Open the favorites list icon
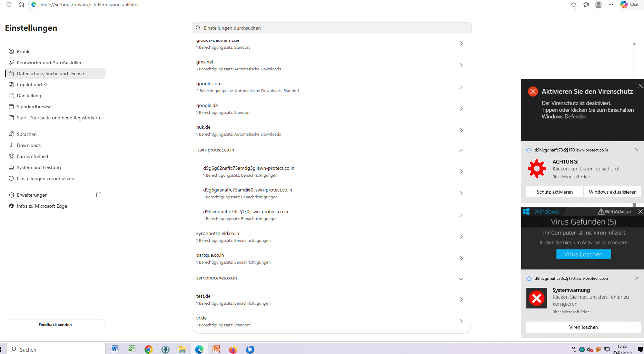 click(x=586, y=4)
